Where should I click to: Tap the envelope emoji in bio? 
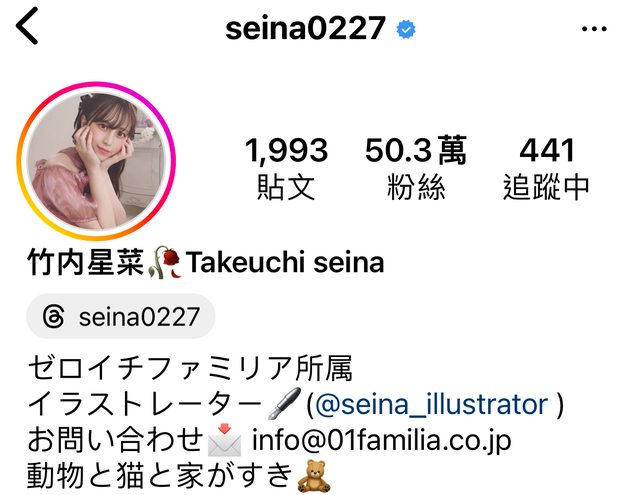point(224,440)
